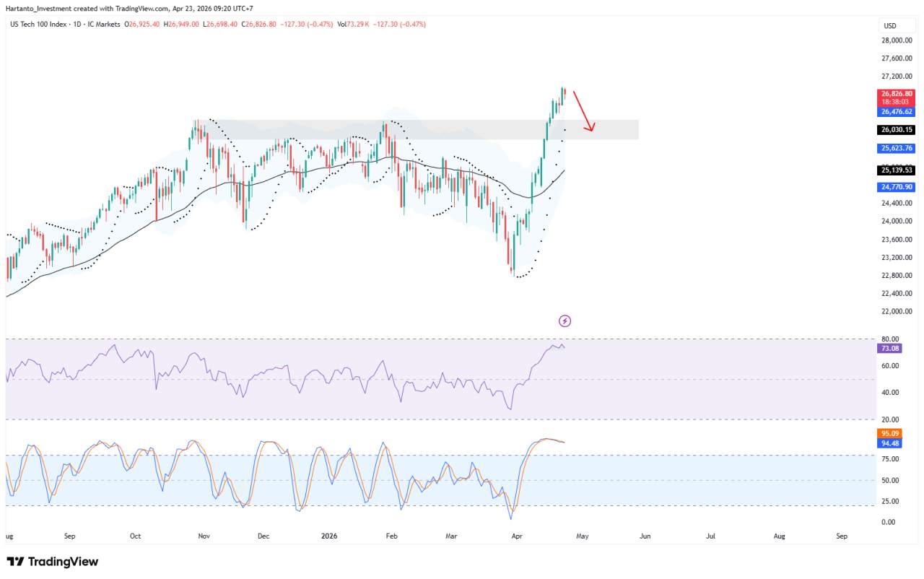Select the blue 25,623.76 price label
The width and height of the screenshot is (924, 579).
coord(896,148)
